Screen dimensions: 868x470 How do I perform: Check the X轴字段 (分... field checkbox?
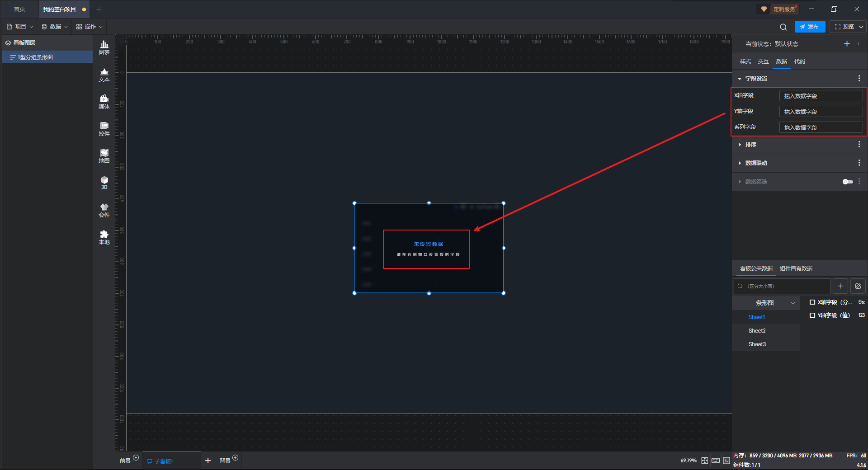pyautogui.click(x=812, y=302)
